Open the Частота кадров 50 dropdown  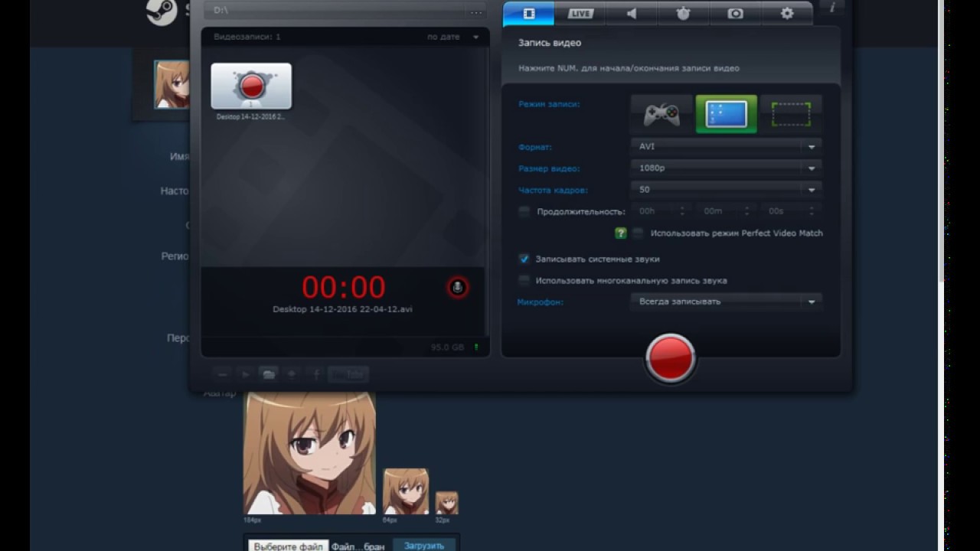click(727, 189)
